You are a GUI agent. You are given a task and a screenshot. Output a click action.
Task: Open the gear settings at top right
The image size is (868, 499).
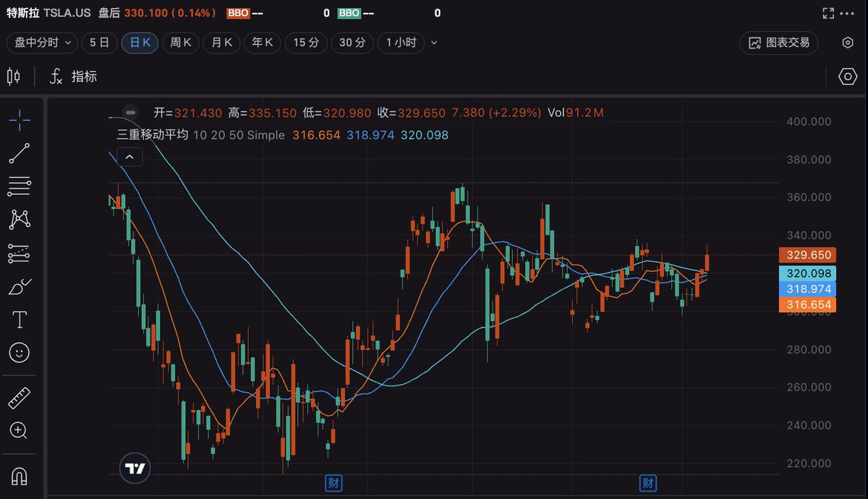tap(848, 43)
